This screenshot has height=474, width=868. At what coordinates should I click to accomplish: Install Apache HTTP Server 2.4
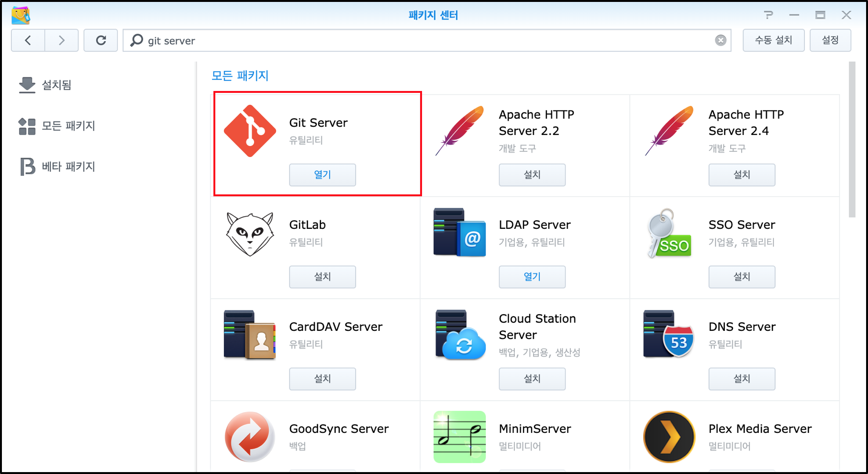pyautogui.click(x=742, y=175)
